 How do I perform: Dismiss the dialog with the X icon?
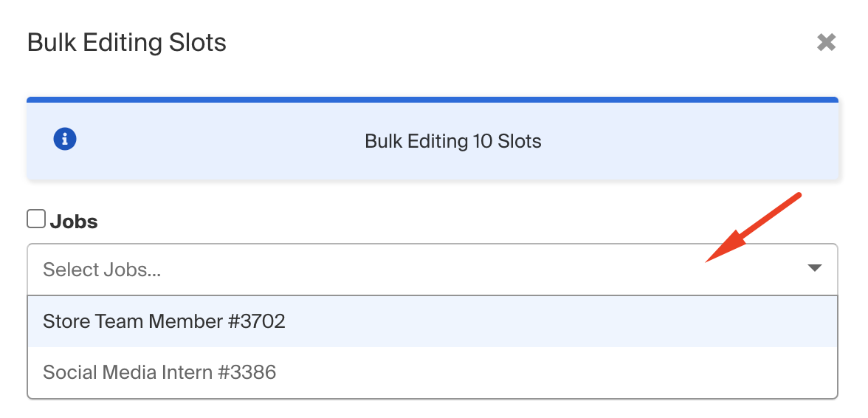tap(826, 42)
